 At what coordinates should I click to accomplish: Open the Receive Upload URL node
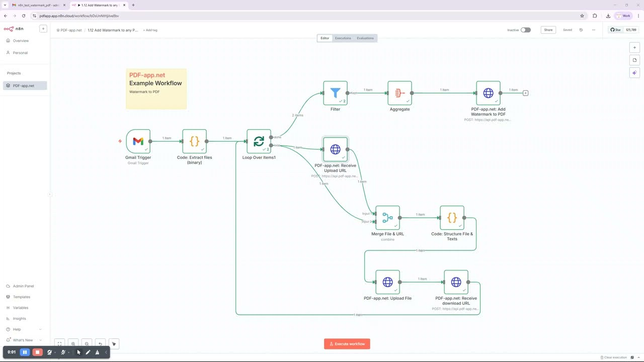click(335, 149)
